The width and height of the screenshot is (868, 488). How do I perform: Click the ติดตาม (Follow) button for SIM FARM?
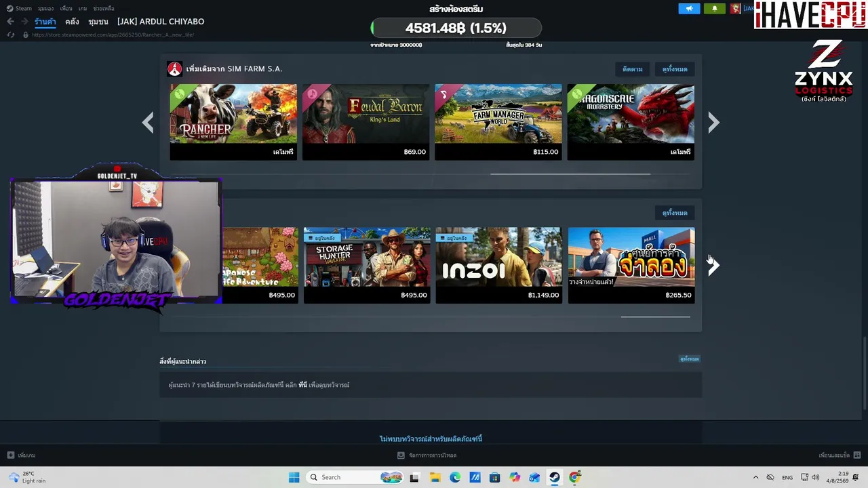click(633, 69)
